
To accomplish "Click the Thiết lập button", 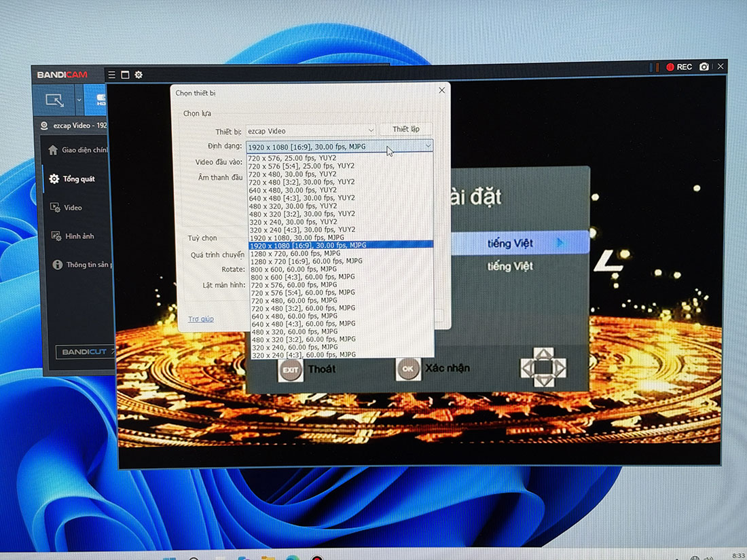I will tap(406, 129).
